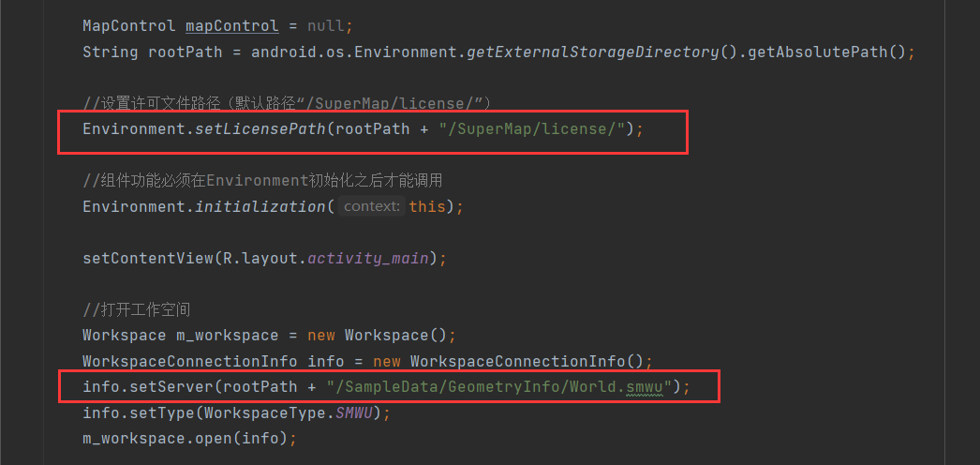Click getExternalStorageDirectory method call
Screen dimensions: 980x465
pyautogui.click(x=593, y=52)
